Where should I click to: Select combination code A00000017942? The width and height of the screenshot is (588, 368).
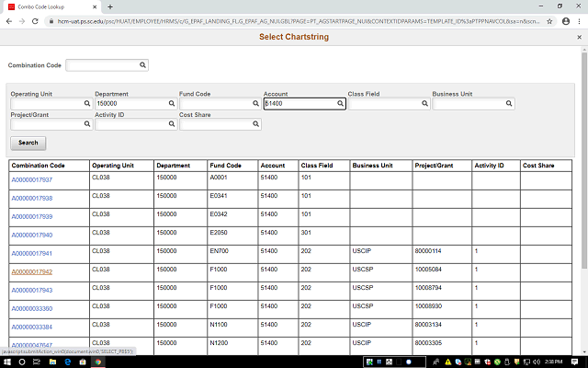pyautogui.click(x=32, y=272)
